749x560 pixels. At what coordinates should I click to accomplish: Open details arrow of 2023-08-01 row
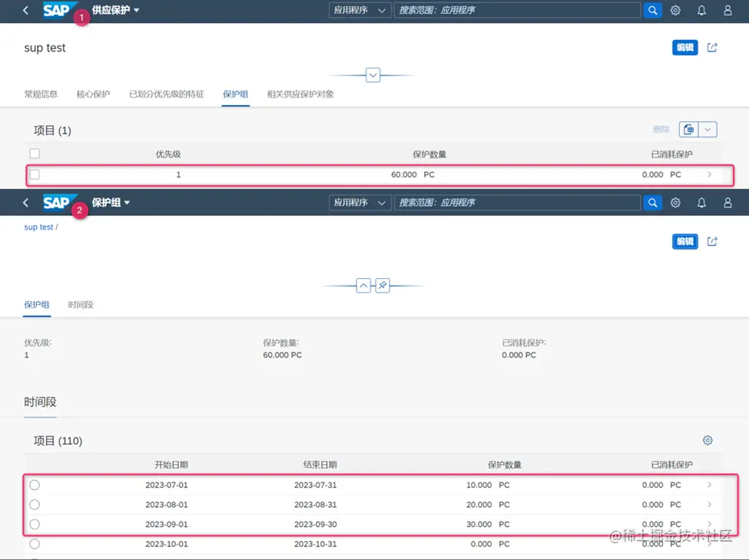click(x=709, y=504)
